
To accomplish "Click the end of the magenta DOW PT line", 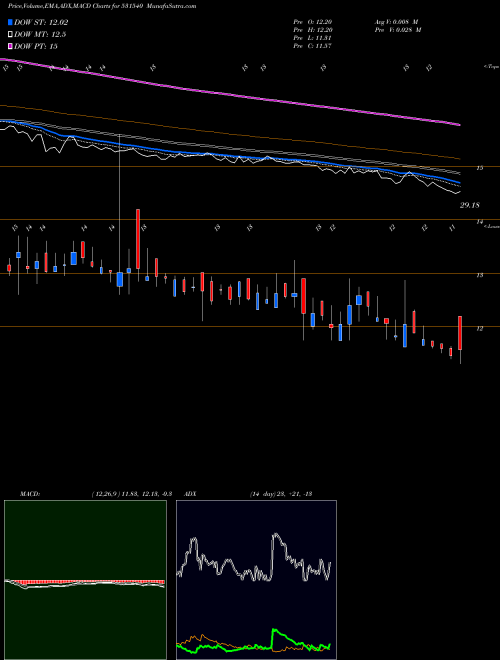I will 459,125.
